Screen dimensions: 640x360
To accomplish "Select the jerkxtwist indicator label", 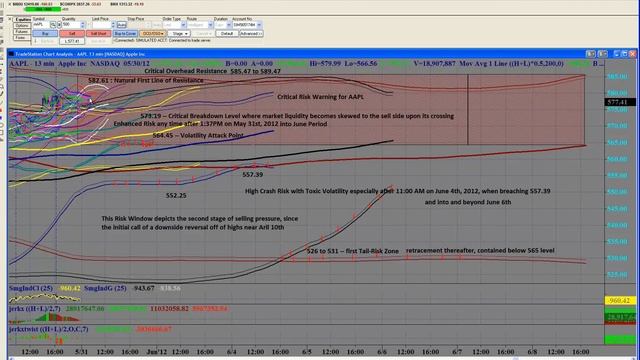I will tap(49, 329).
